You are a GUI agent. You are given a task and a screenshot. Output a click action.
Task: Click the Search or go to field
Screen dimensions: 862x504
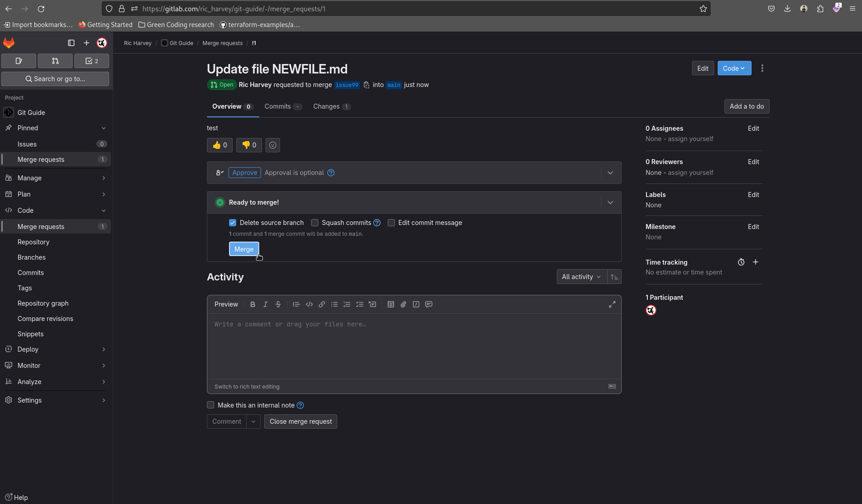click(x=55, y=79)
